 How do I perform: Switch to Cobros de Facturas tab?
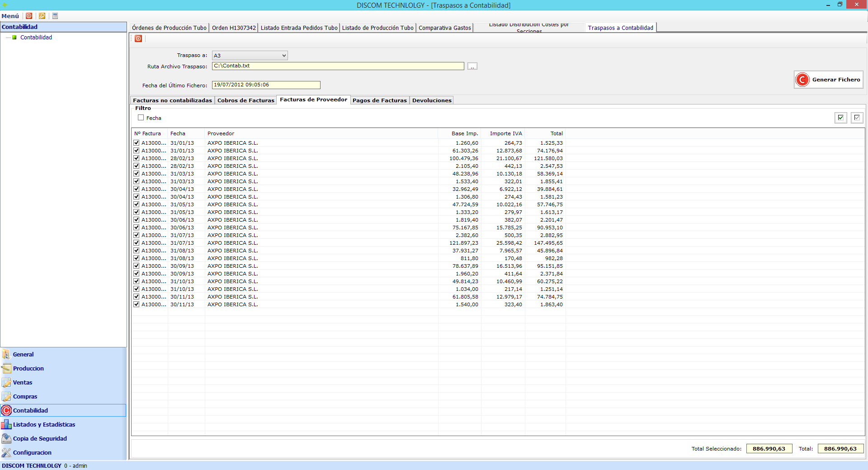click(245, 100)
